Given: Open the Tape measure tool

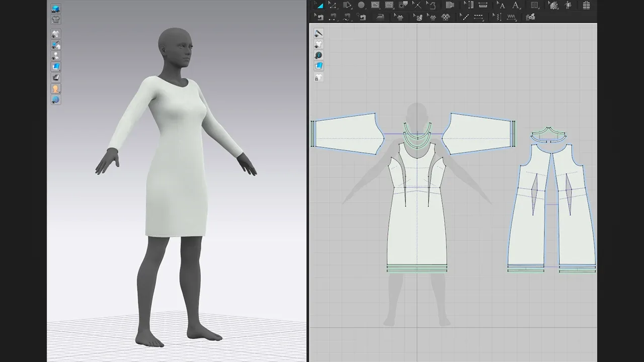Looking at the screenshot, I should click(x=483, y=5).
